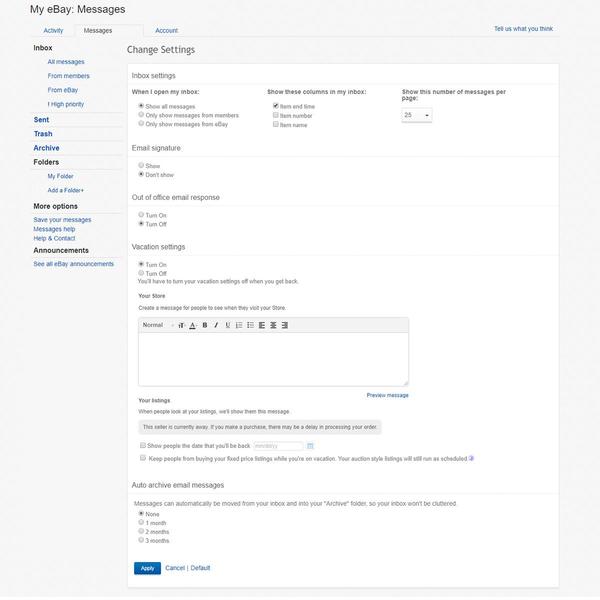Turn Off vacation settings
The width and height of the screenshot is (600, 600).
coord(141,273)
